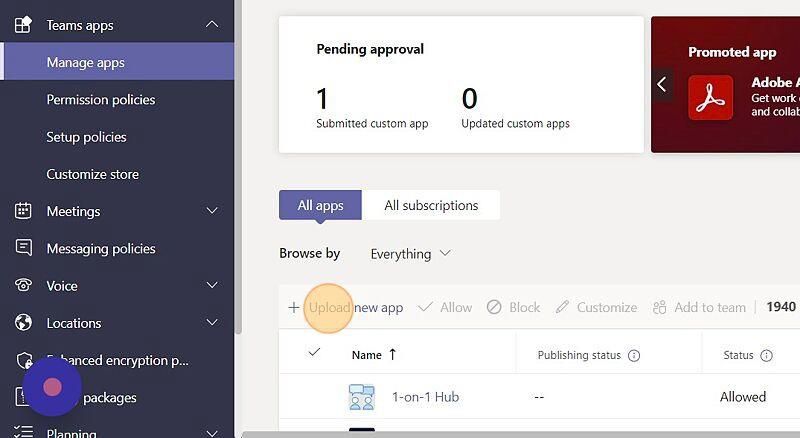The width and height of the screenshot is (800, 438).
Task: Click the Status column header
Action: pyautogui.click(x=738, y=355)
